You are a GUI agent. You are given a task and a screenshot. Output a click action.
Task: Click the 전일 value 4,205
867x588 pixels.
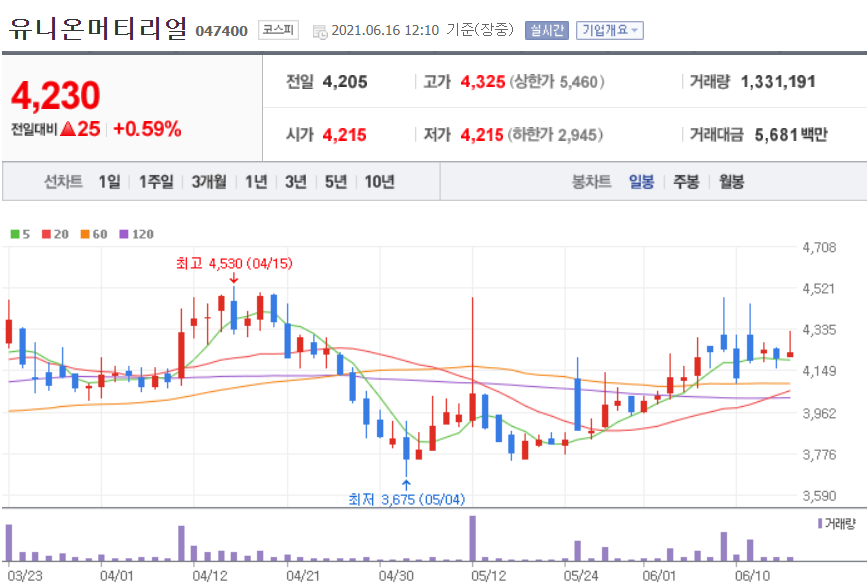click(345, 82)
